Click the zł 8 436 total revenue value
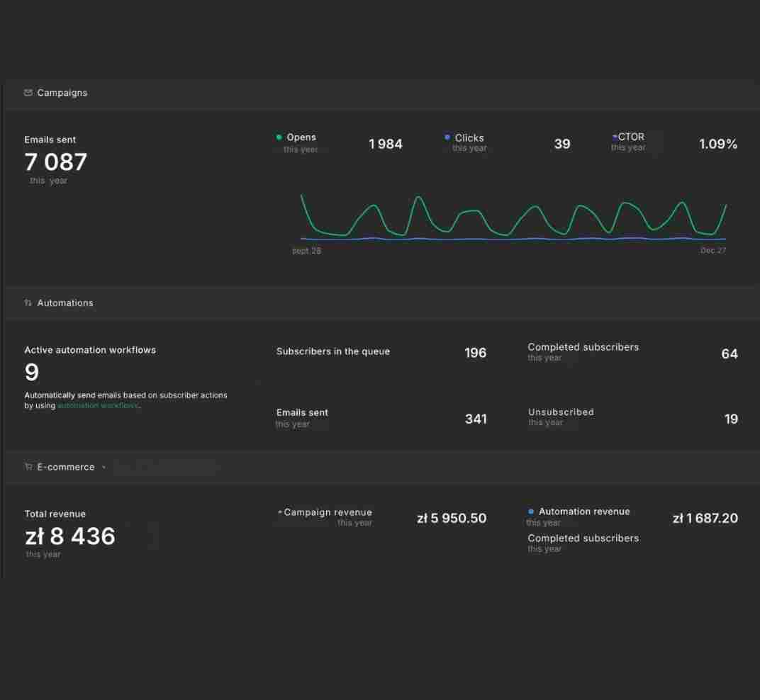 tap(70, 536)
